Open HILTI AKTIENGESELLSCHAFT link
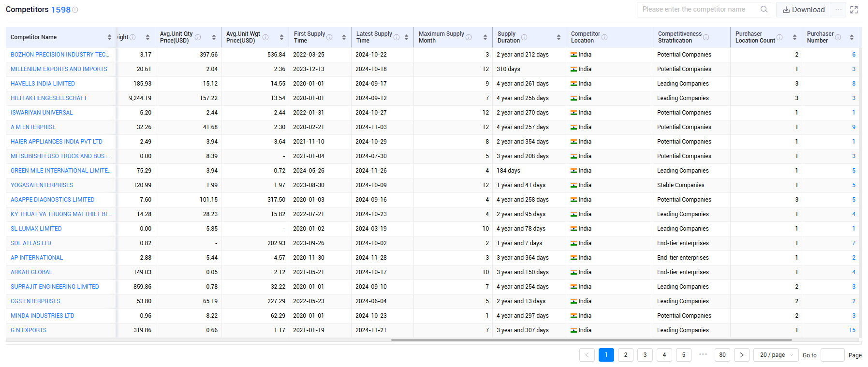This screenshot has height=367, width=868. click(49, 98)
